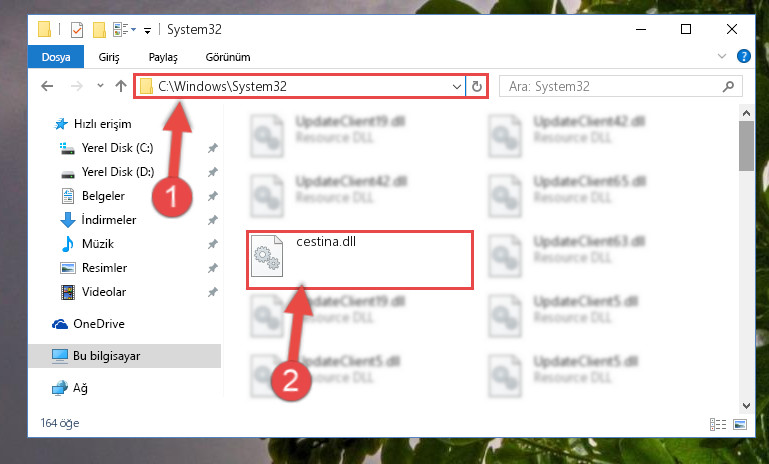Click the Back navigation arrow

[x=47, y=86]
